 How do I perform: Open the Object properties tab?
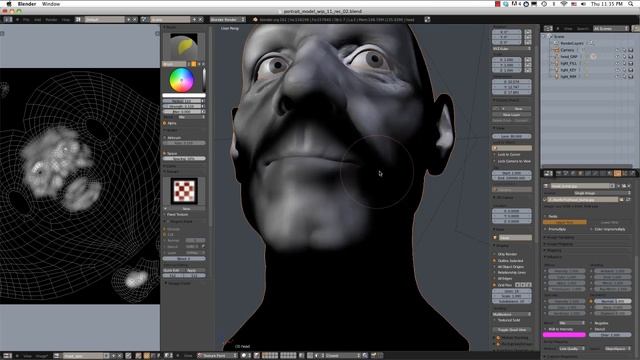click(580, 173)
